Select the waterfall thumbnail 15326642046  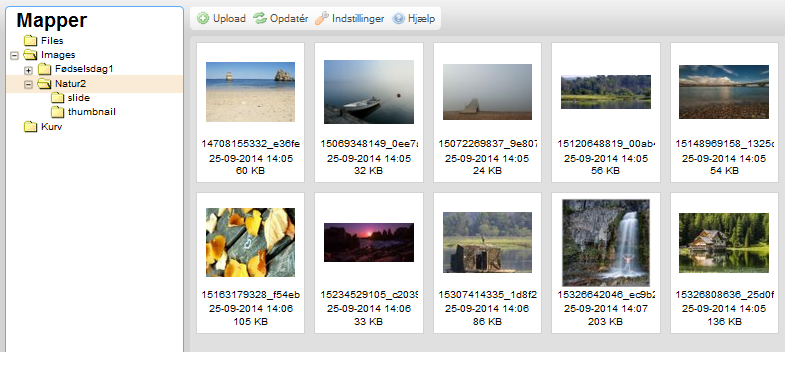[606, 243]
